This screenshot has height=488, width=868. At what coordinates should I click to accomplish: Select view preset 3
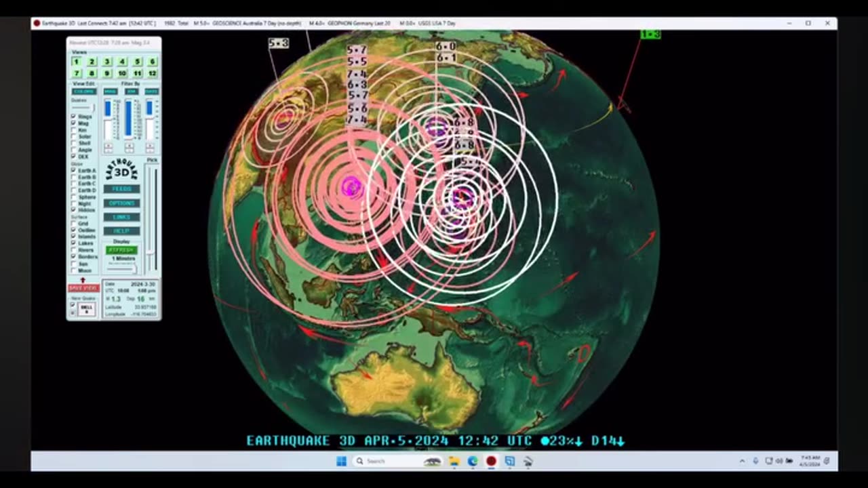pyautogui.click(x=107, y=62)
